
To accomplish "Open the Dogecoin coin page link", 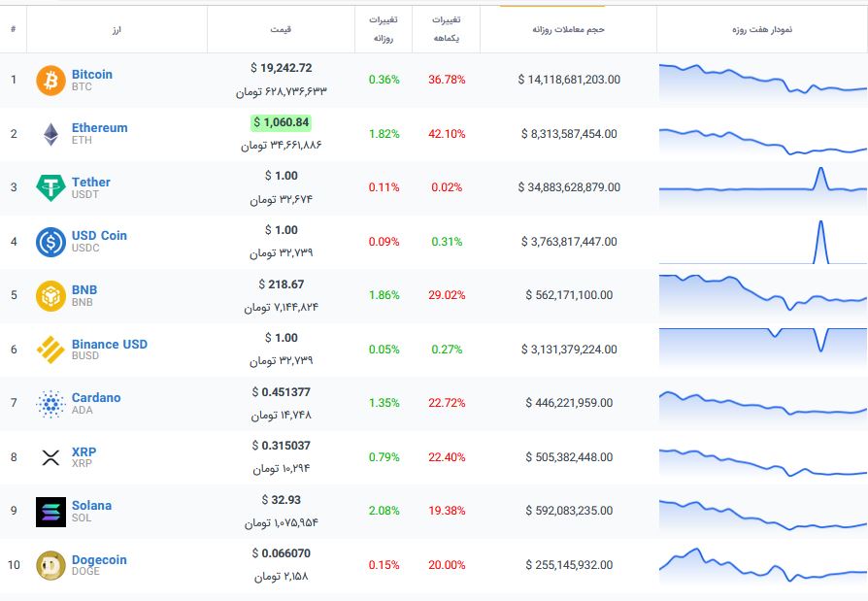I will coord(99,560).
